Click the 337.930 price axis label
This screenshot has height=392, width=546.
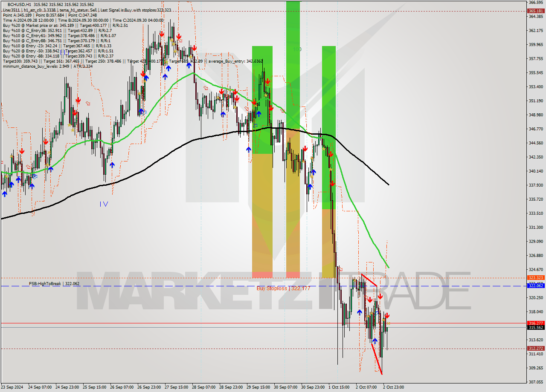tap(535, 185)
